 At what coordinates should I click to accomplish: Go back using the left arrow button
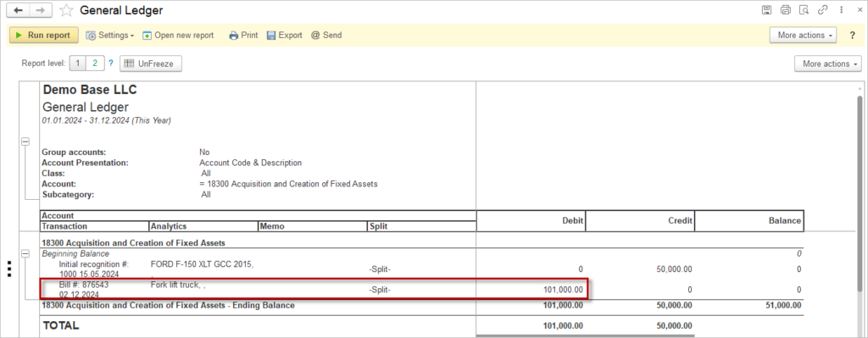(x=19, y=10)
